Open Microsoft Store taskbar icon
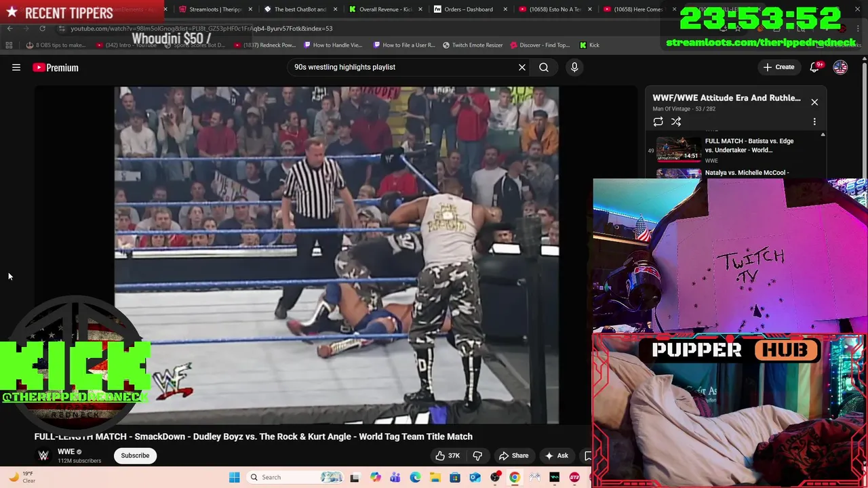This screenshot has height=488, width=868. click(455, 477)
